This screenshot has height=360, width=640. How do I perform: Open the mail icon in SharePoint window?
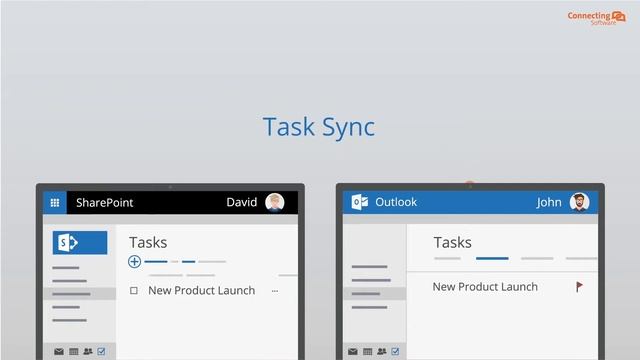click(x=59, y=351)
